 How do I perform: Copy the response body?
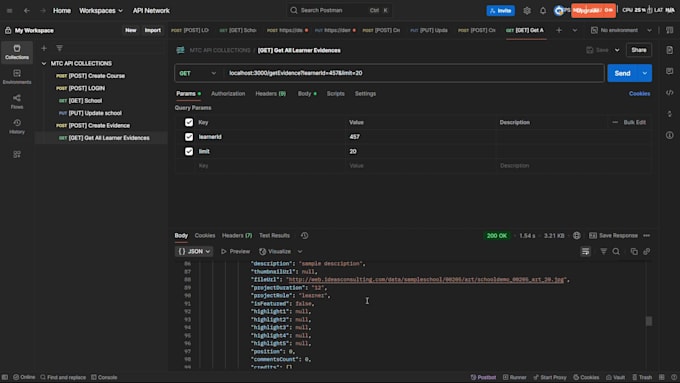point(634,252)
